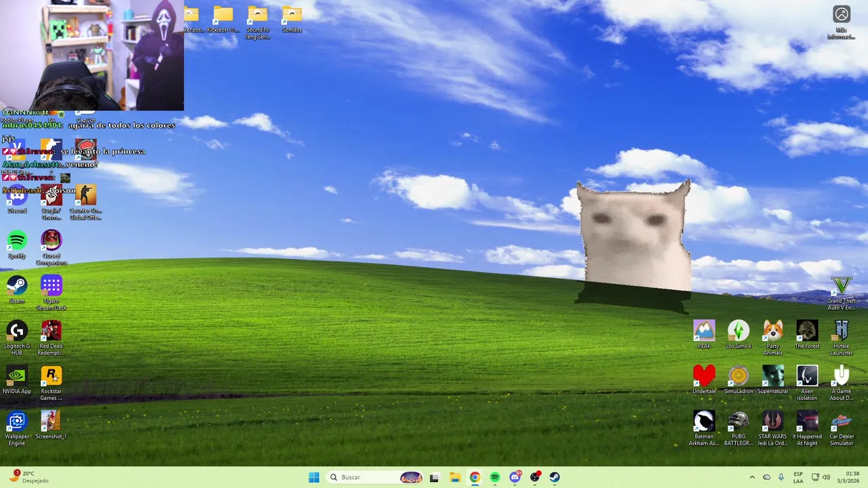
Task: Select the PUBG BATTLEGROUNDS shortcut
Action: 738,428
